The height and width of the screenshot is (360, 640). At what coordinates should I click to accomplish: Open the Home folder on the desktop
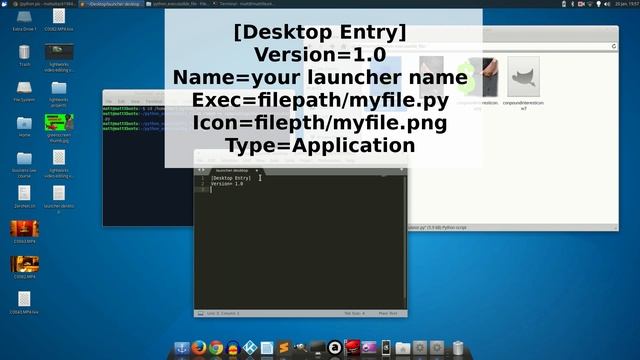[24, 127]
